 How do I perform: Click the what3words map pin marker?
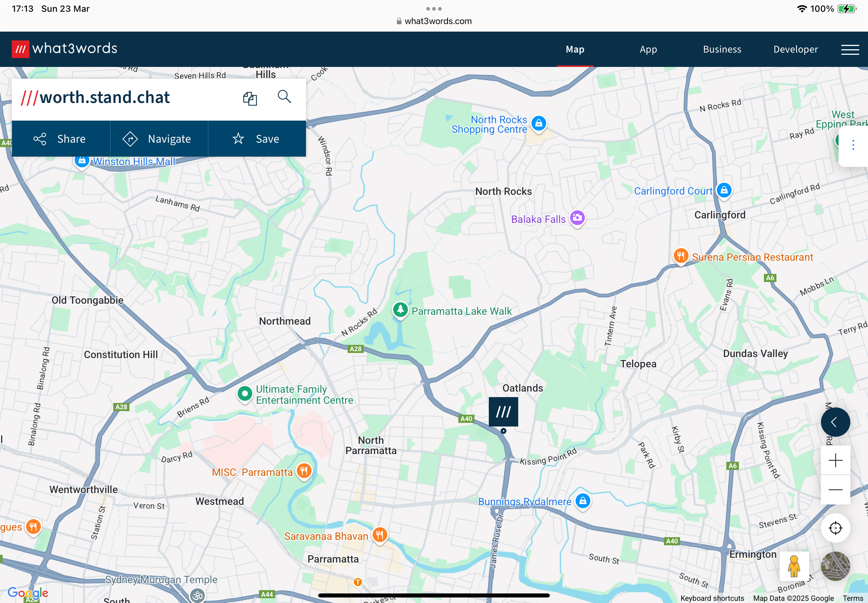[x=503, y=412]
